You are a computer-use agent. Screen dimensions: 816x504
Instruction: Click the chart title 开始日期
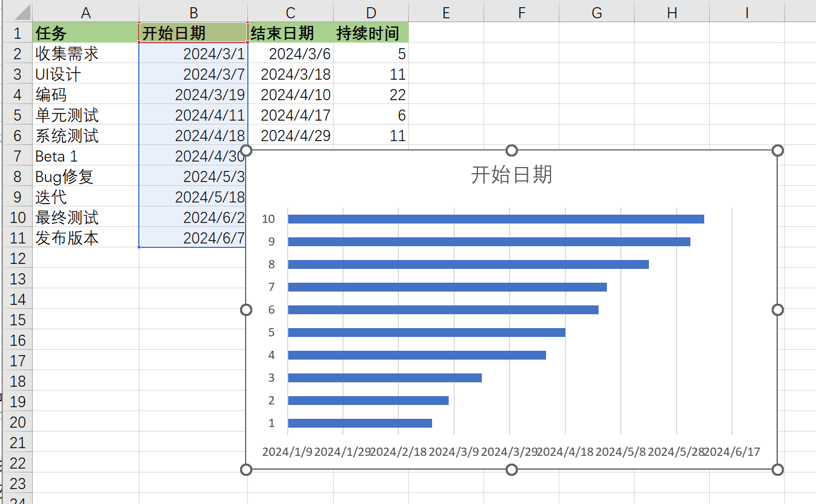point(511,174)
